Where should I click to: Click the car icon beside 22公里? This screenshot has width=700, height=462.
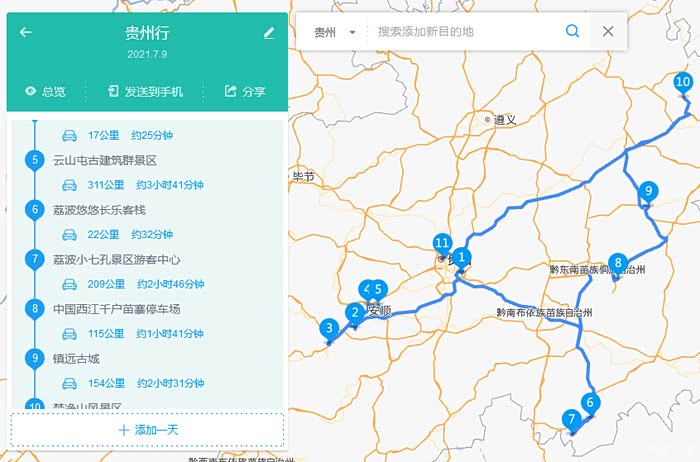coord(69,234)
